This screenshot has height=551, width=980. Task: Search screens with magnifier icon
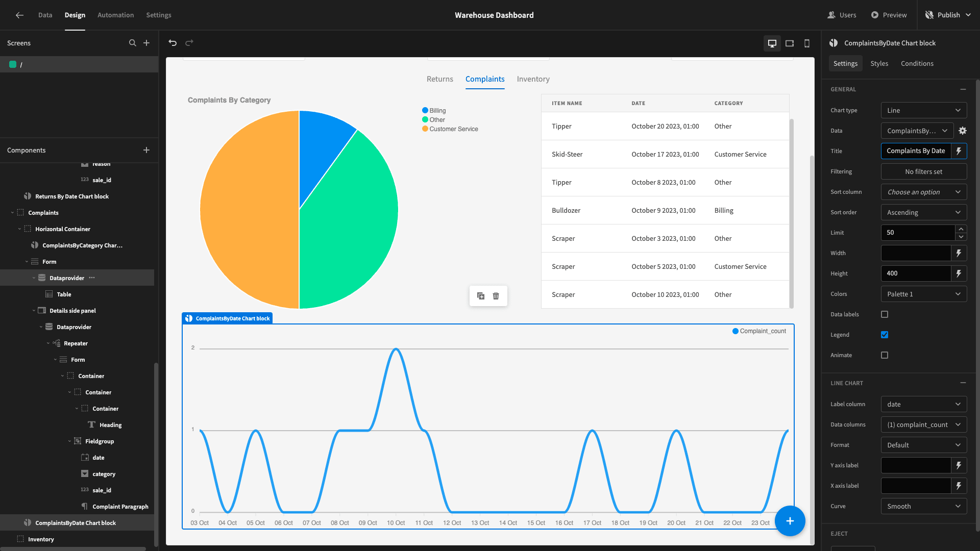[x=133, y=43]
